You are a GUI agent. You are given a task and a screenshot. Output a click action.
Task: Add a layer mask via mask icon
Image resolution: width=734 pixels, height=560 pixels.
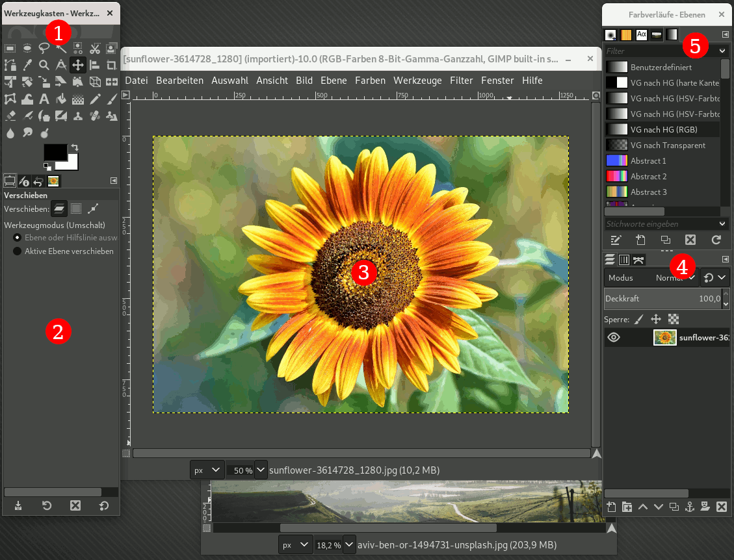click(x=705, y=507)
